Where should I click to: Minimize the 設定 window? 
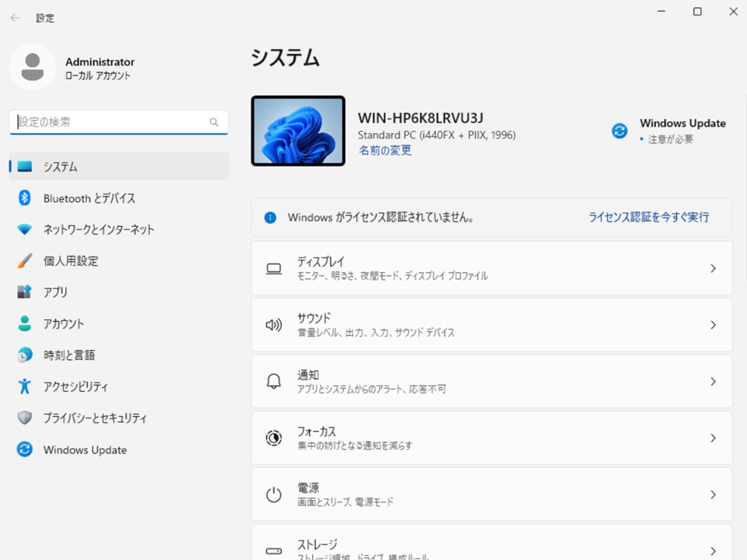click(661, 12)
